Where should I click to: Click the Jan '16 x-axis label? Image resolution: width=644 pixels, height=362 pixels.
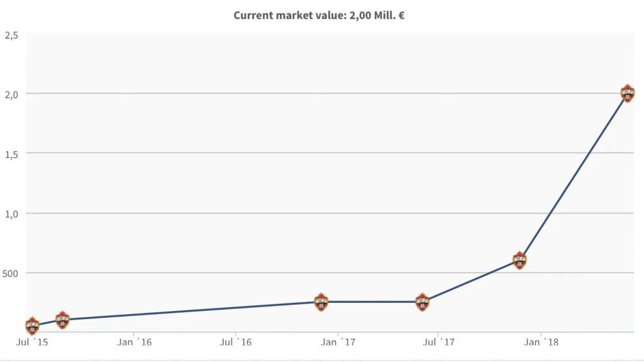point(133,343)
